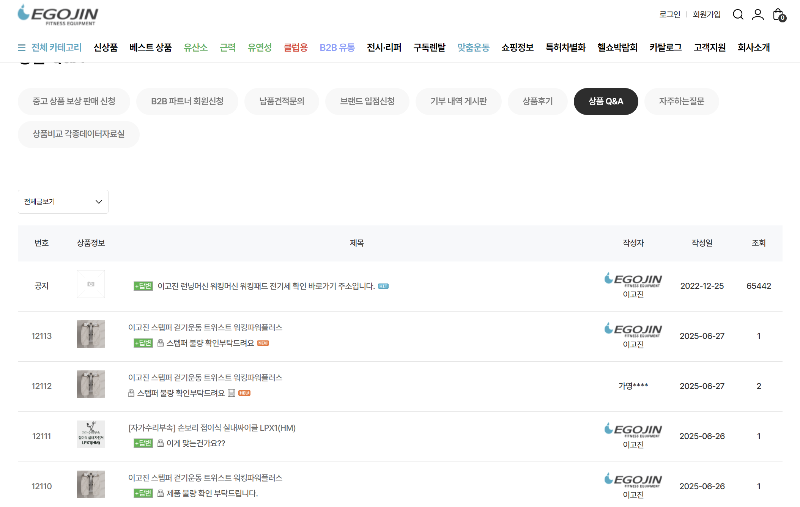800x507 pixels.
Task: Click the EGOJIN author logo in row 12113
Action: point(633,330)
